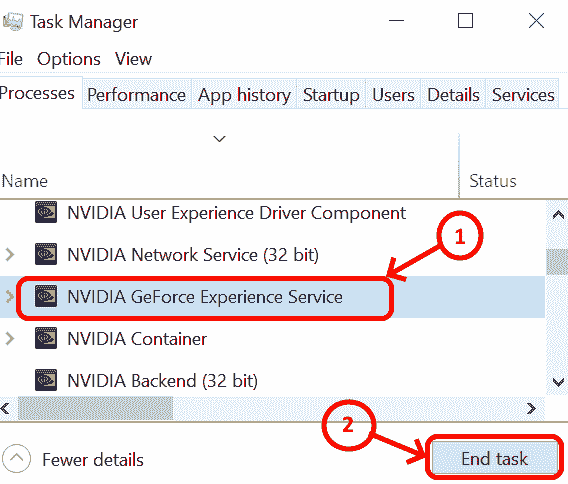Click the horizontal scrollbar left arrow
The width and height of the screenshot is (568, 484).
click(5, 408)
